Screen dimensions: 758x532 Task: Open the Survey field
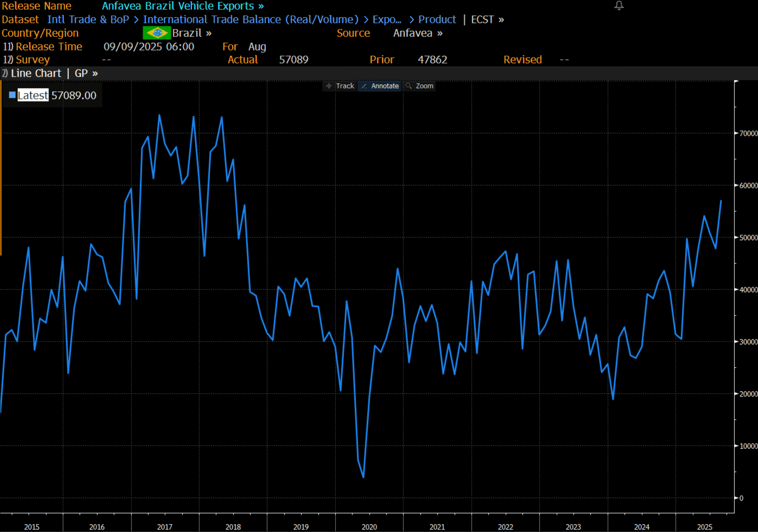[x=33, y=60]
